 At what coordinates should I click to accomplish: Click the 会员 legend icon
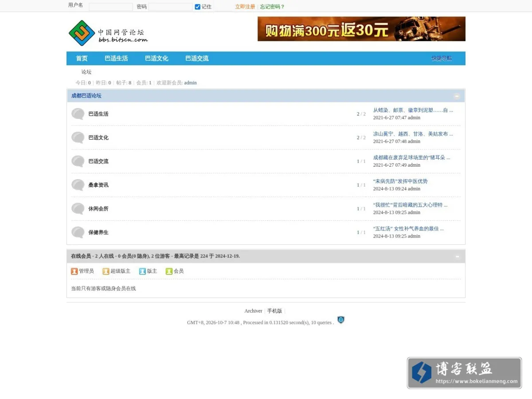[169, 271]
